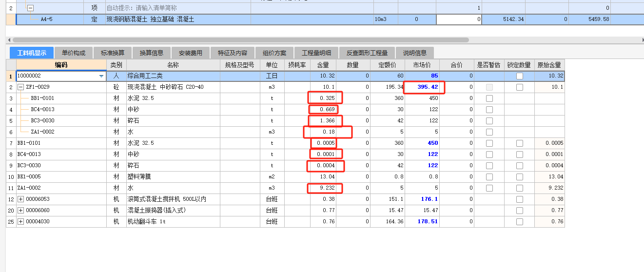Tick 锁定数量 for ZF1-0029 row
This screenshot has width=644, height=272.
pyautogui.click(x=520, y=87)
